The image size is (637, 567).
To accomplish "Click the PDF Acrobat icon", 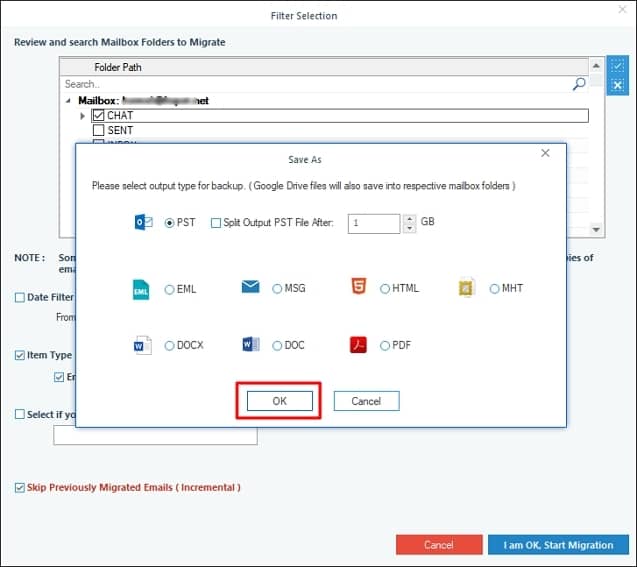I will pos(358,345).
